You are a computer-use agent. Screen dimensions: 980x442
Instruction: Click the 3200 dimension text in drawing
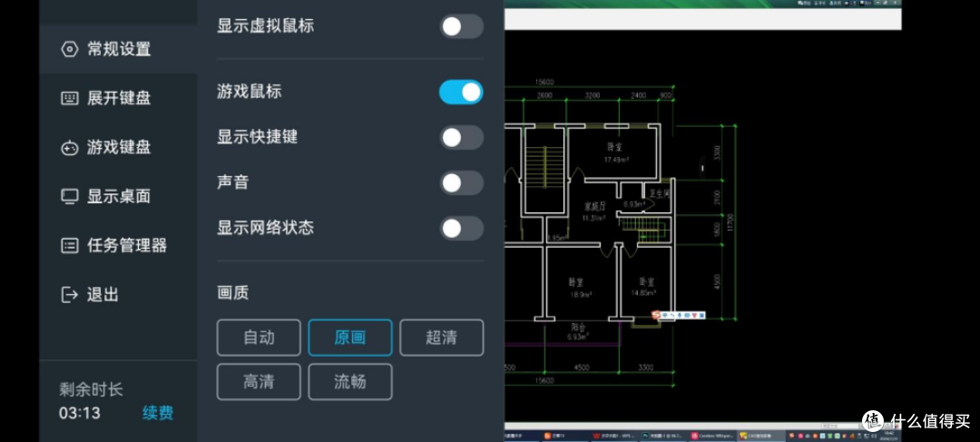coord(593,95)
